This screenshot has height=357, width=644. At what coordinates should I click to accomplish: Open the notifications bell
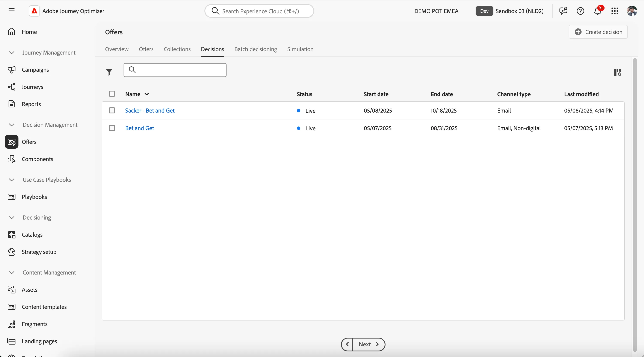[x=598, y=11]
